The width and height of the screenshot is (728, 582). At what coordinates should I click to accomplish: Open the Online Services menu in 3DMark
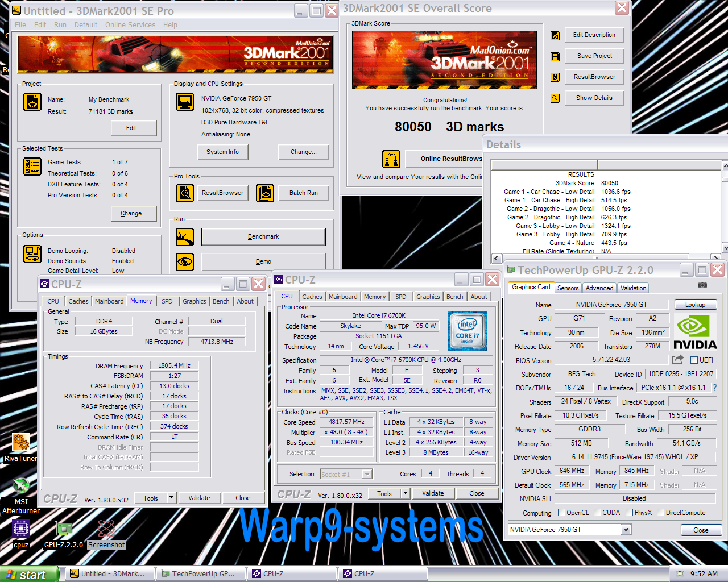[130, 25]
